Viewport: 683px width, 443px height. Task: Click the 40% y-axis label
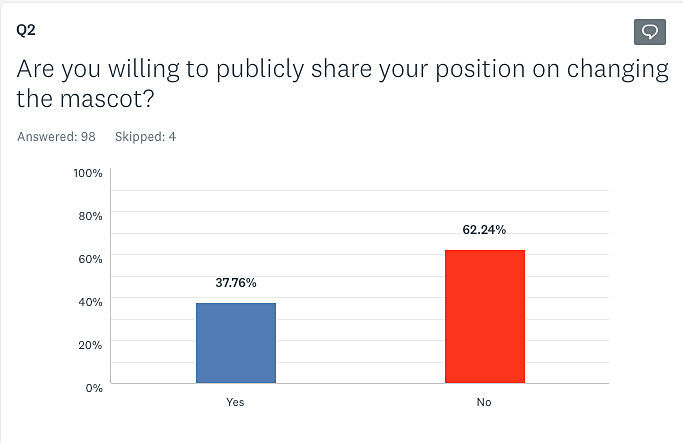[x=91, y=302]
